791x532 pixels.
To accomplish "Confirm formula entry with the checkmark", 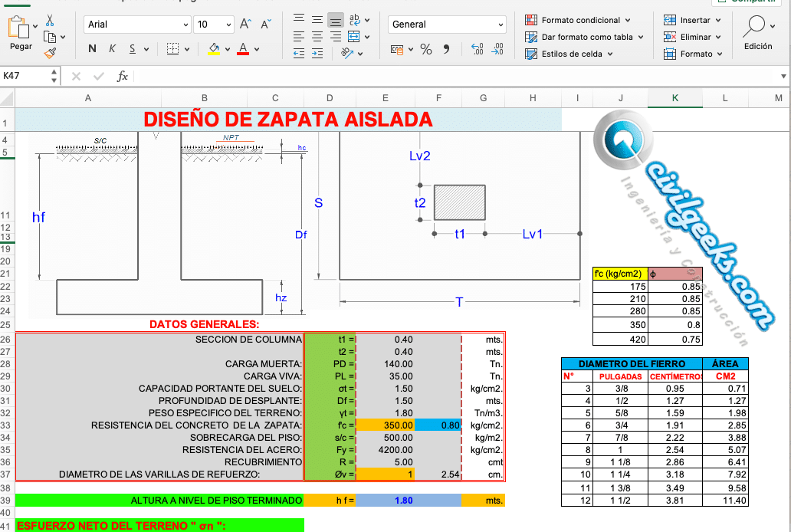I will [x=99, y=76].
